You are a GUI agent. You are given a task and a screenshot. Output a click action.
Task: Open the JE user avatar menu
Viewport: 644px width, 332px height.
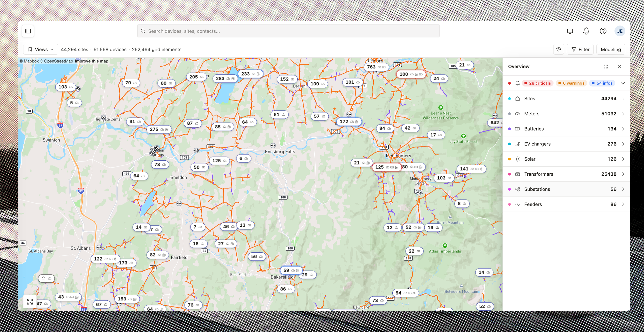click(620, 31)
